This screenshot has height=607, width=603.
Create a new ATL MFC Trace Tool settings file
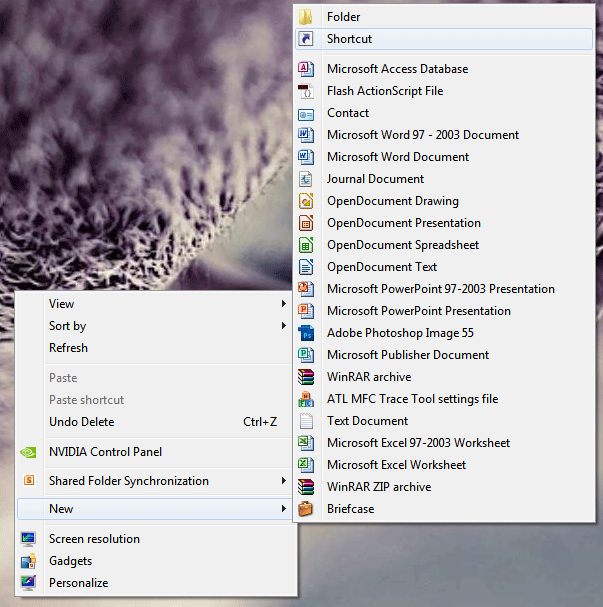coord(444,399)
